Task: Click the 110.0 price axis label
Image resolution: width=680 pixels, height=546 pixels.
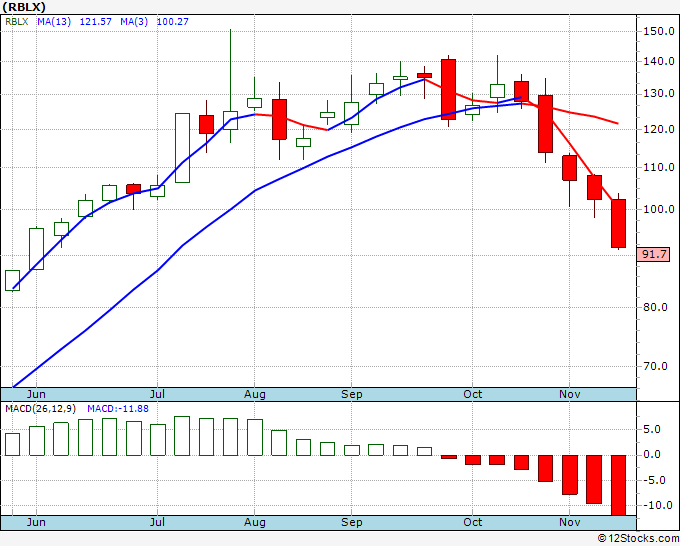Action: click(x=659, y=167)
